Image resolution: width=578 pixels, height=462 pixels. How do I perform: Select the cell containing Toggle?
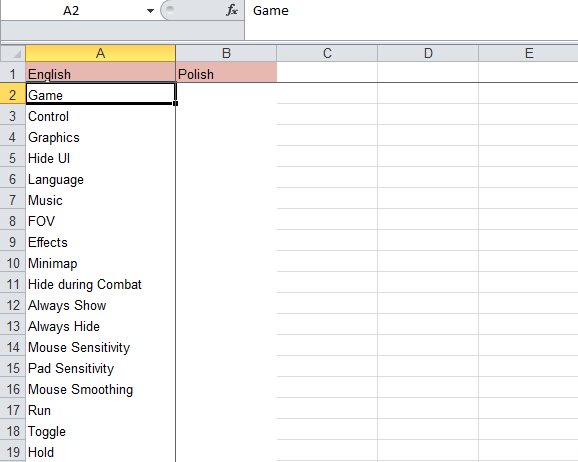click(100, 430)
